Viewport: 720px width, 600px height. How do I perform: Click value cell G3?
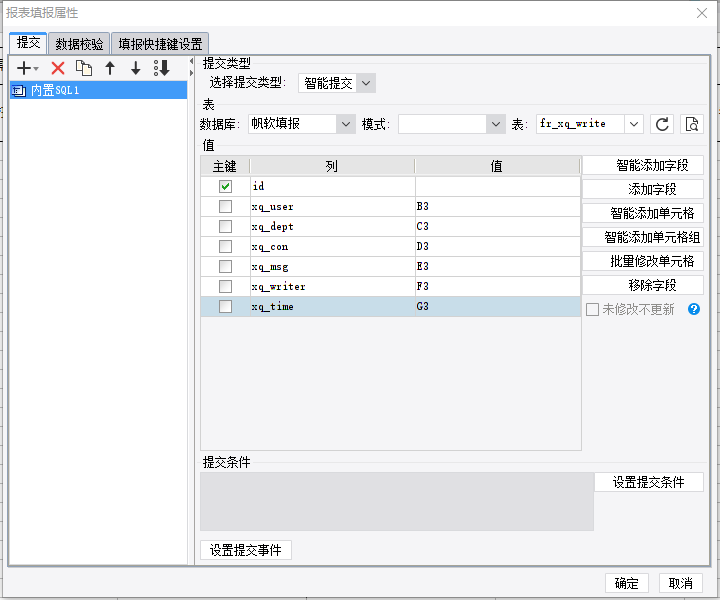498,306
